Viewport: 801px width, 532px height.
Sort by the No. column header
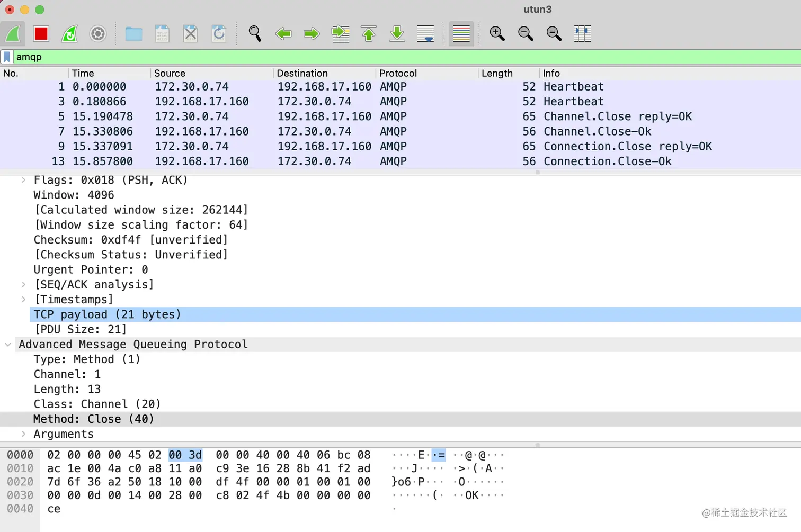click(x=34, y=73)
